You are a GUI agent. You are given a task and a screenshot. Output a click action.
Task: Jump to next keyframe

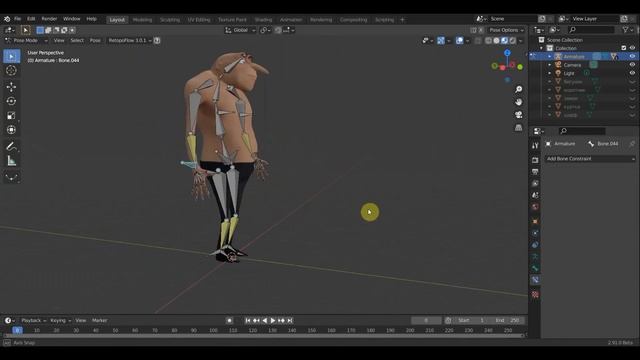pos(282,320)
